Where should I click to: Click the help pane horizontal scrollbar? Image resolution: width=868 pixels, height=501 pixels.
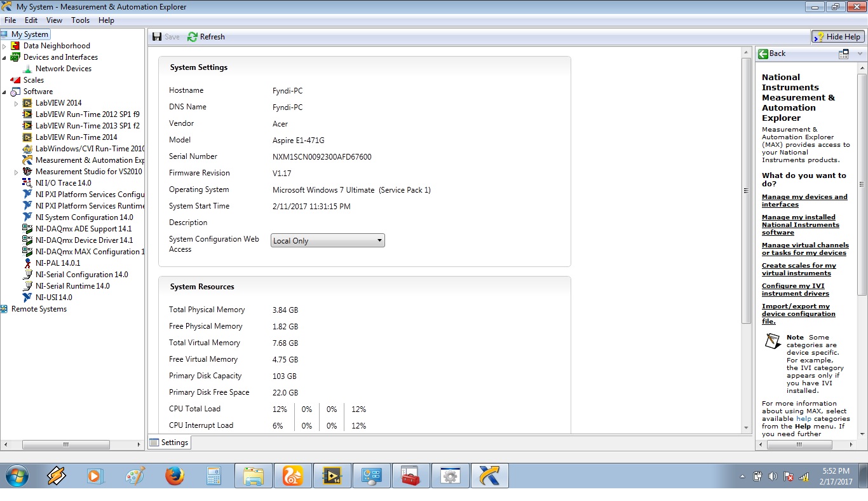coord(799,445)
